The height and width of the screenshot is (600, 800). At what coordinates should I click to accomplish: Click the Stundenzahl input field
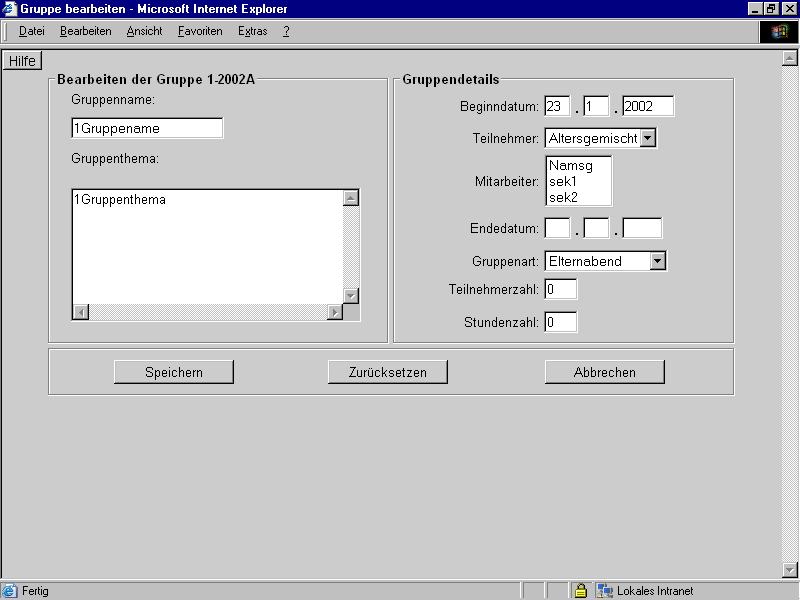click(x=560, y=321)
